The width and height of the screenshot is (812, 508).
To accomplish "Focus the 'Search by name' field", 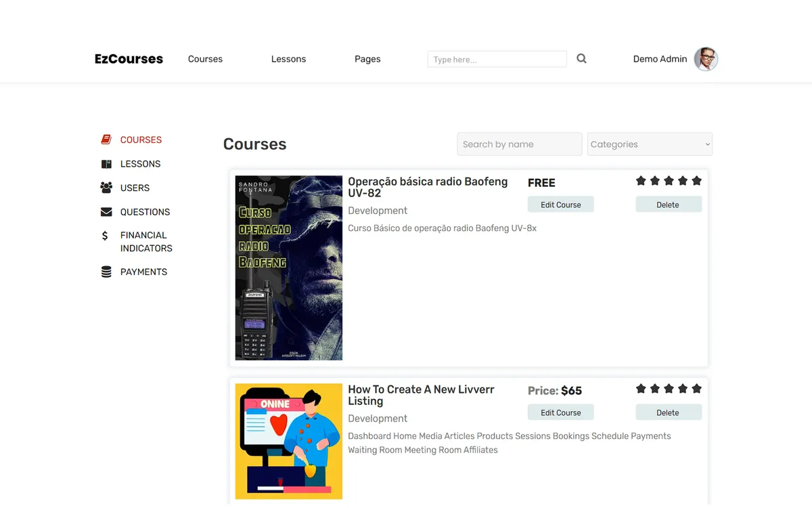I will [520, 144].
